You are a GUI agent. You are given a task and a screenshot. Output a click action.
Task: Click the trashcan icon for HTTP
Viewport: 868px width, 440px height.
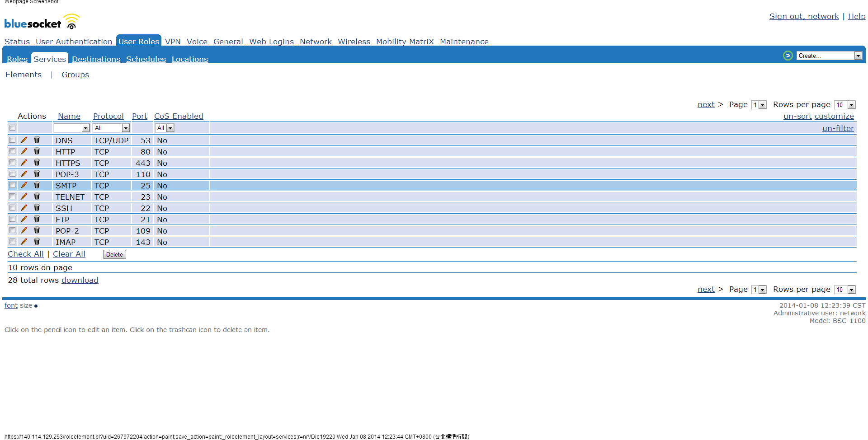click(x=37, y=151)
